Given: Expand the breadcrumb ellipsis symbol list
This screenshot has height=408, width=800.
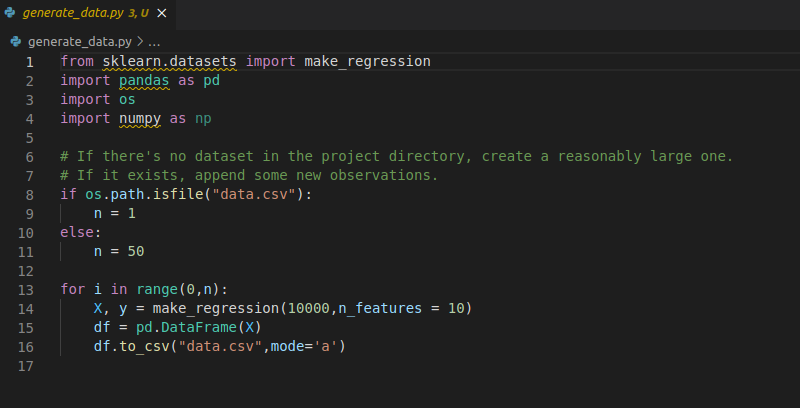Looking at the screenshot, I should click(154, 42).
